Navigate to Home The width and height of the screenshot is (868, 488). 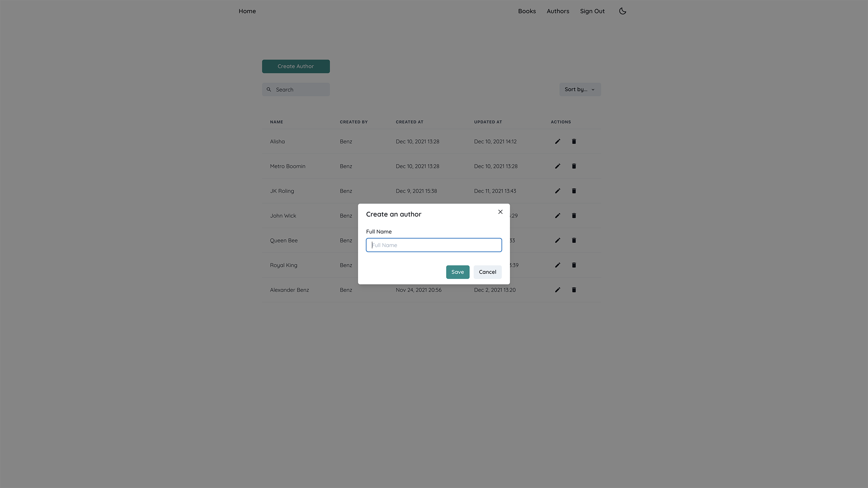coord(247,11)
